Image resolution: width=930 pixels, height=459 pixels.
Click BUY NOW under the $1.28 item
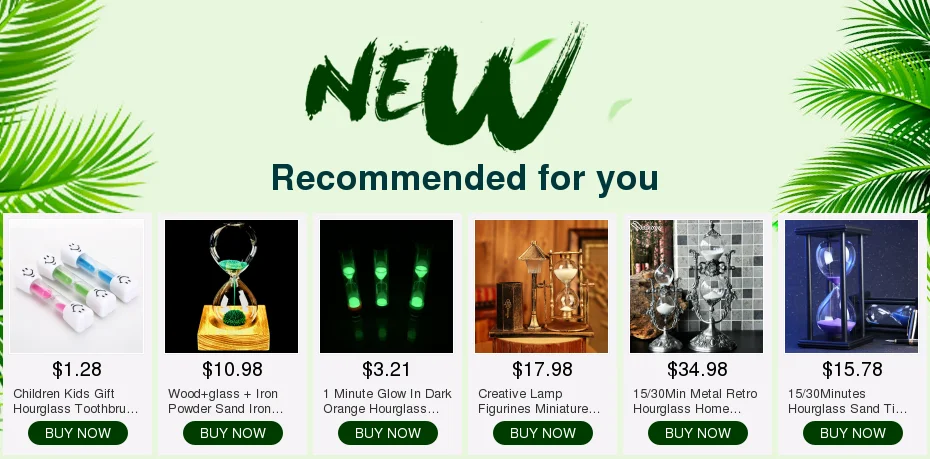[x=78, y=433]
